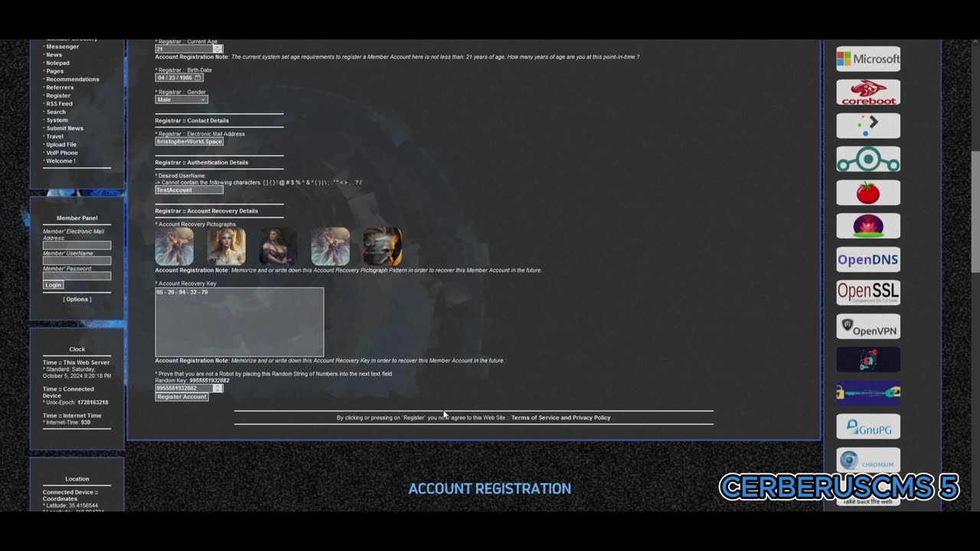Focus the Member Electronic Mail Address field
Viewport: 980px width, 551px height.
click(77, 246)
